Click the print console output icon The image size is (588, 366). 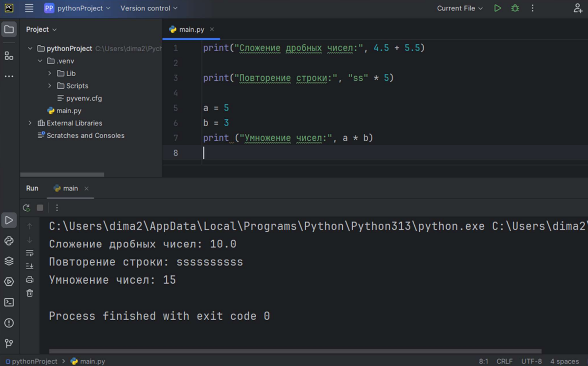[30, 280]
